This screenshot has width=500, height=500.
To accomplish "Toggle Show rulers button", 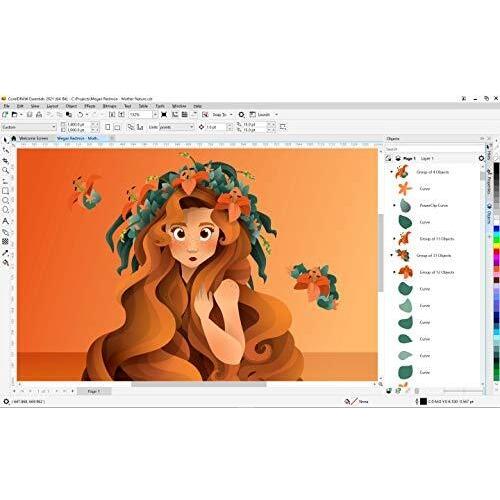I will [175, 115].
